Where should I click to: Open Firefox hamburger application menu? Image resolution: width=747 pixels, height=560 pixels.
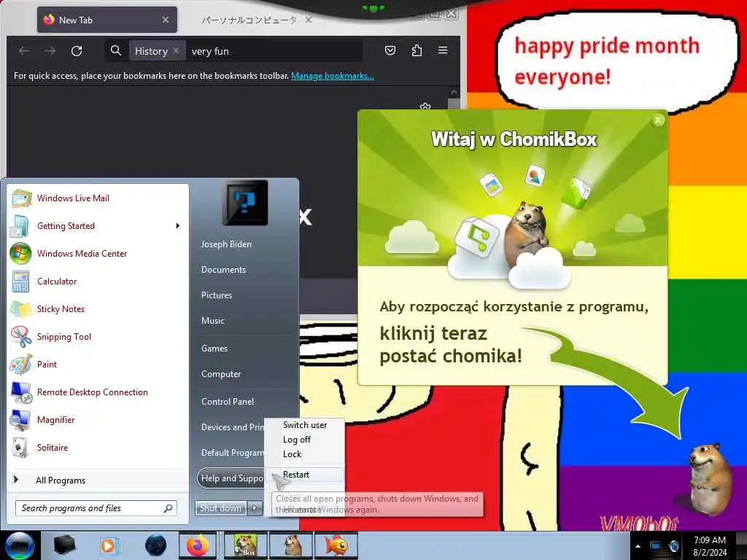[x=443, y=50]
